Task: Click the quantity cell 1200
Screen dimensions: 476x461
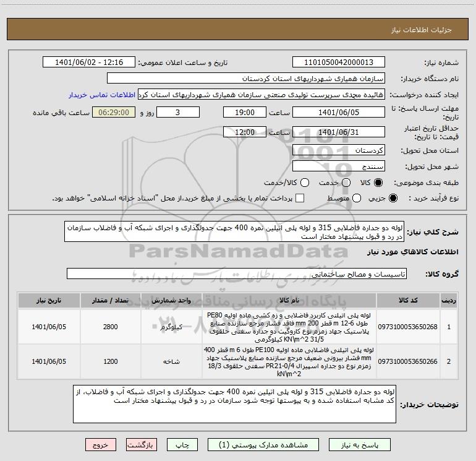Action: (110, 361)
